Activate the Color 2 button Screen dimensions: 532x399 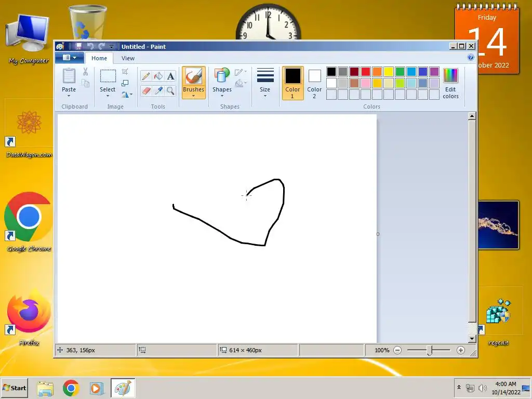(x=314, y=83)
